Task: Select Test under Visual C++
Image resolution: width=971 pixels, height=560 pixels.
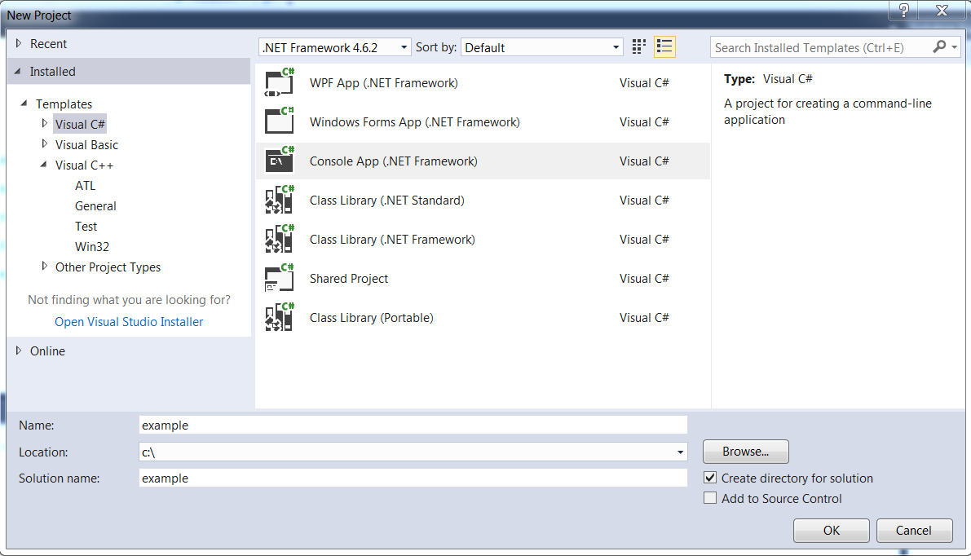Action: click(86, 226)
